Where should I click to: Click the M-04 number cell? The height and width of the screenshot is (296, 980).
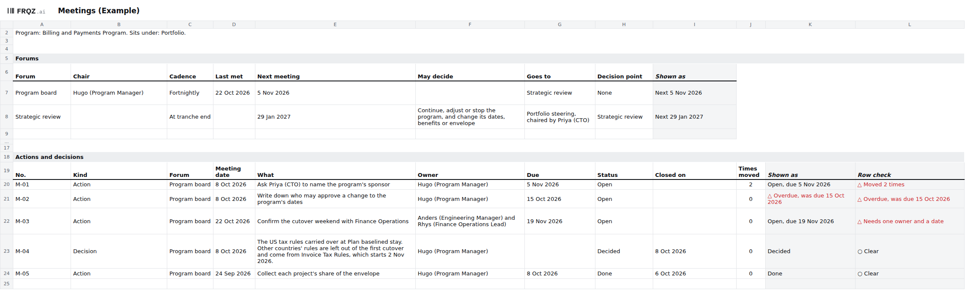point(42,251)
